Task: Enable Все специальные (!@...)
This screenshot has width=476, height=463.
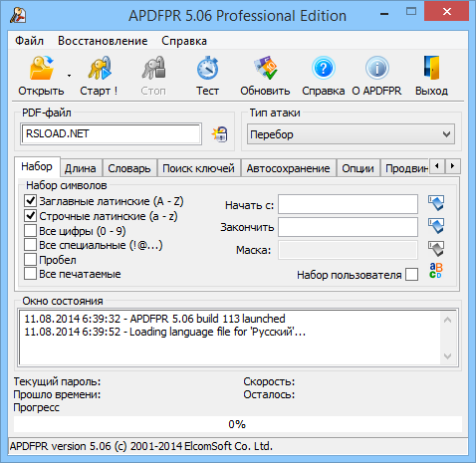Action: click(x=30, y=245)
